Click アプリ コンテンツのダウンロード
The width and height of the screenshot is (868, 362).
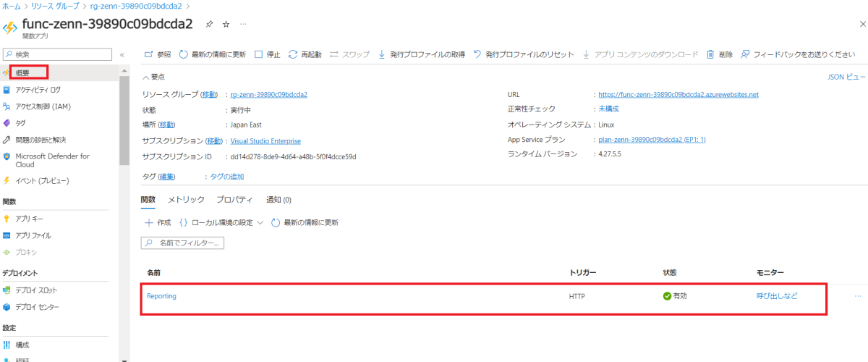click(x=640, y=54)
